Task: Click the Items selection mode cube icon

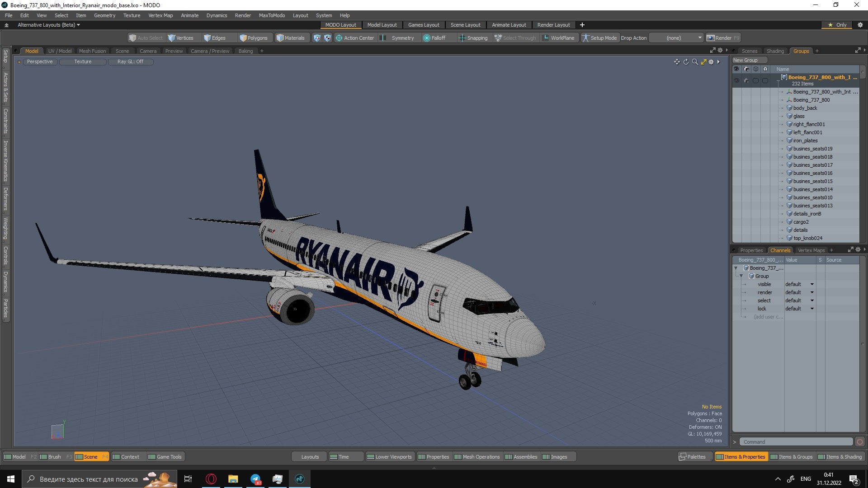Action: [317, 38]
